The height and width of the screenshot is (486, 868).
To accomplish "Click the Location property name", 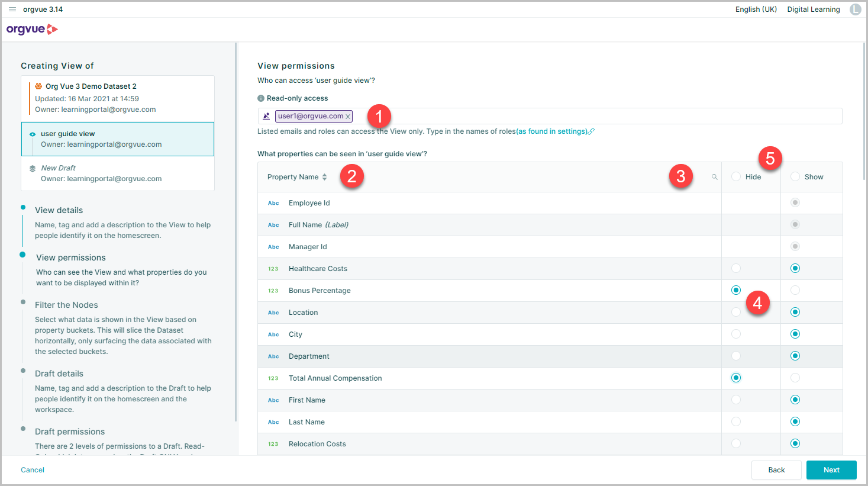I will [304, 313].
